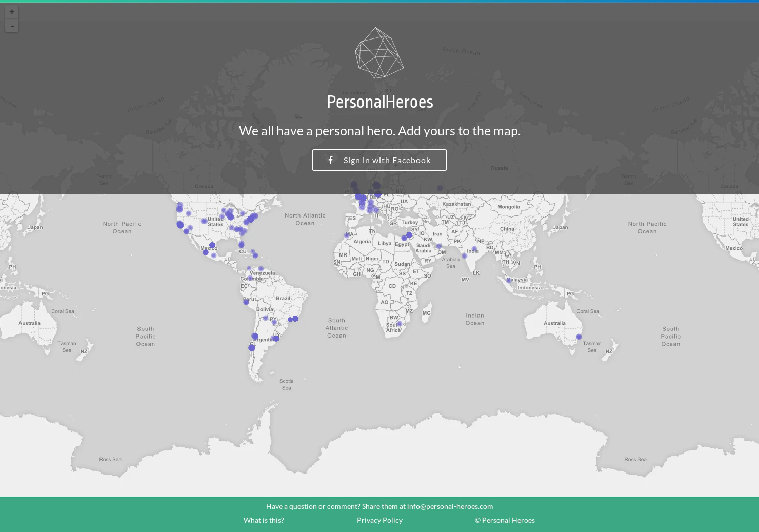The image size is (759, 532).
Task: Click the info@personal-heroes.com email address
Action: click(450, 506)
